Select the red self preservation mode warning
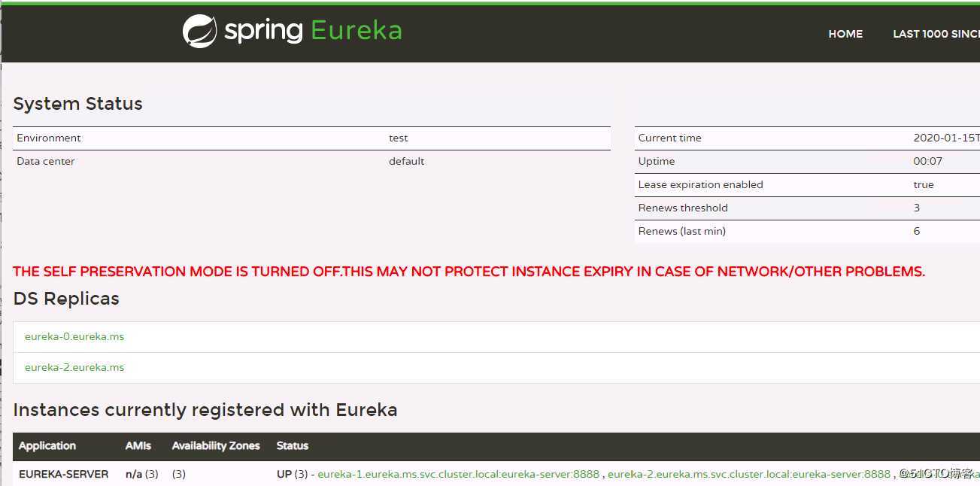980x486 pixels. tap(469, 272)
